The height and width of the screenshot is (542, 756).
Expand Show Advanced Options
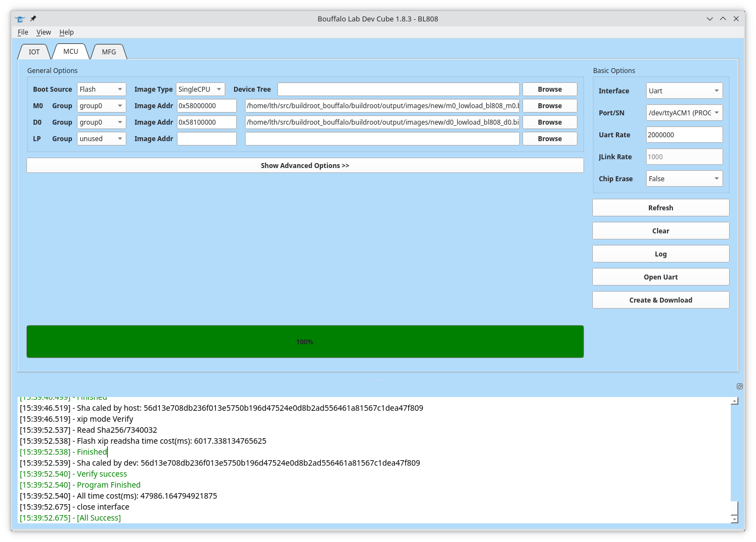tap(305, 166)
